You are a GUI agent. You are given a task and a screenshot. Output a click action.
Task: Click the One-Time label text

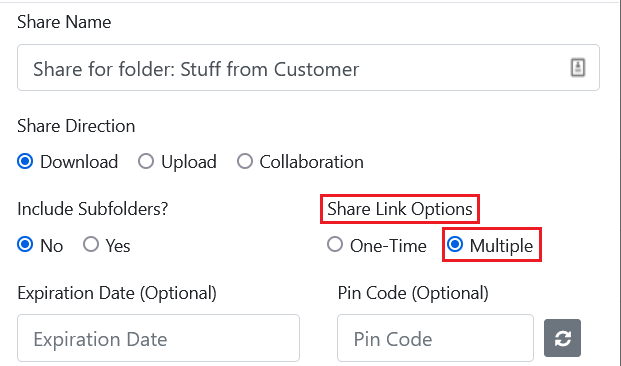[x=388, y=246]
